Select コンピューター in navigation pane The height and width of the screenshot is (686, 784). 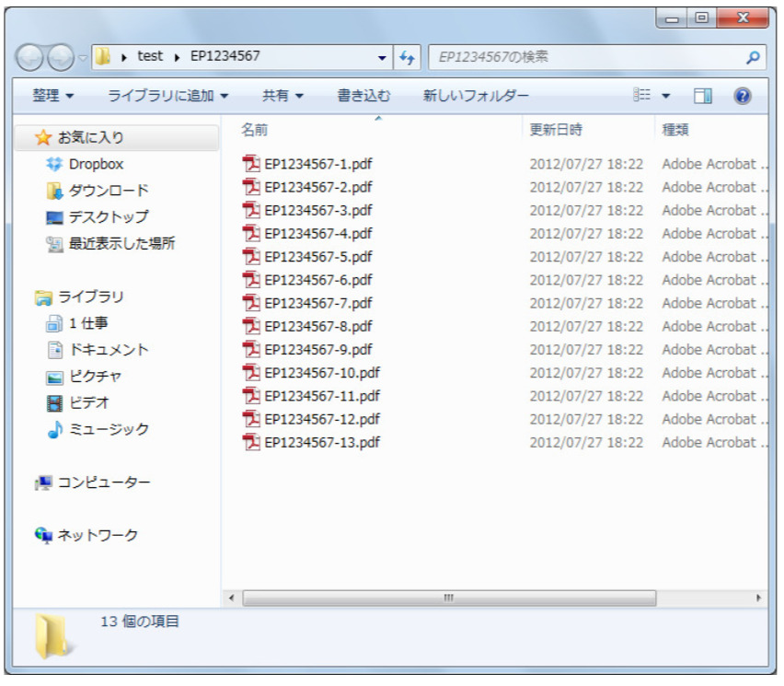coord(103,483)
